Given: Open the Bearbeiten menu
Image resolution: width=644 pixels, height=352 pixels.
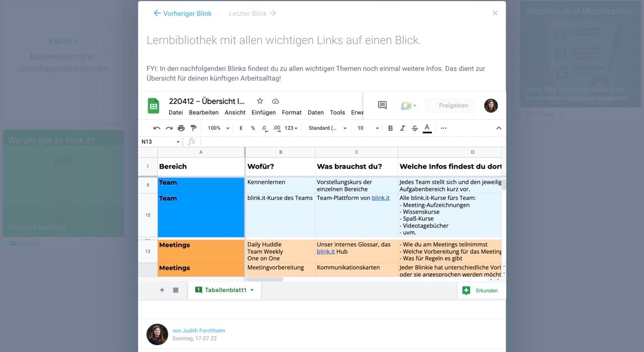Looking at the screenshot, I should (x=204, y=112).
